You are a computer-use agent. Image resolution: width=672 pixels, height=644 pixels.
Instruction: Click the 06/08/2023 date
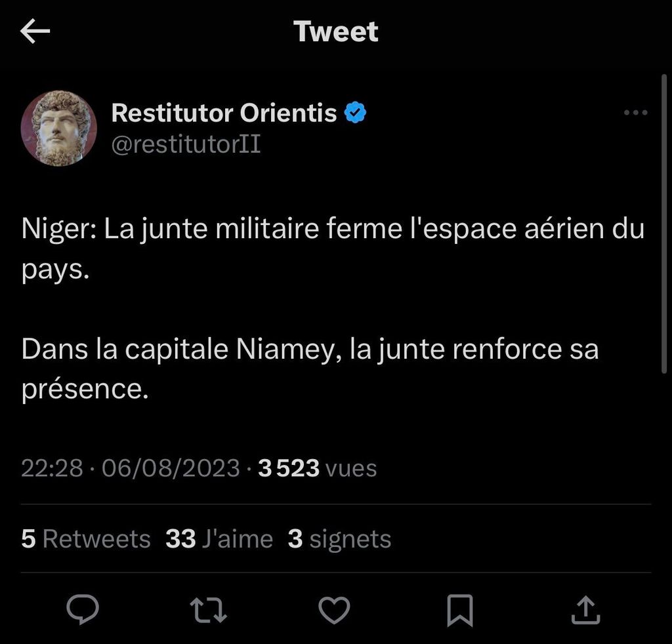click(171, 468)
